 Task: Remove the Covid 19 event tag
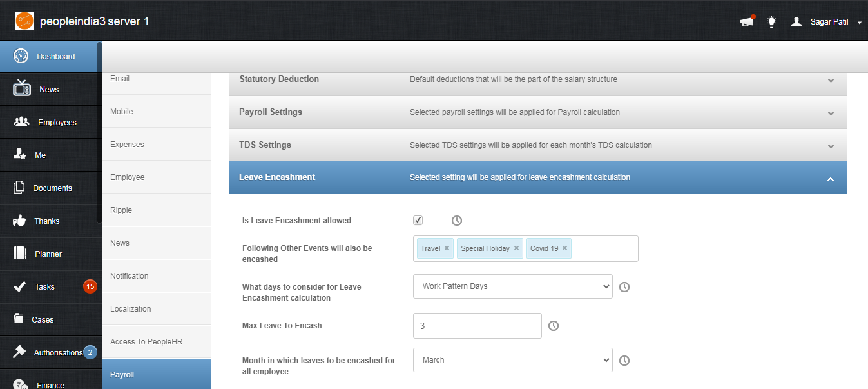click(564, 248)
